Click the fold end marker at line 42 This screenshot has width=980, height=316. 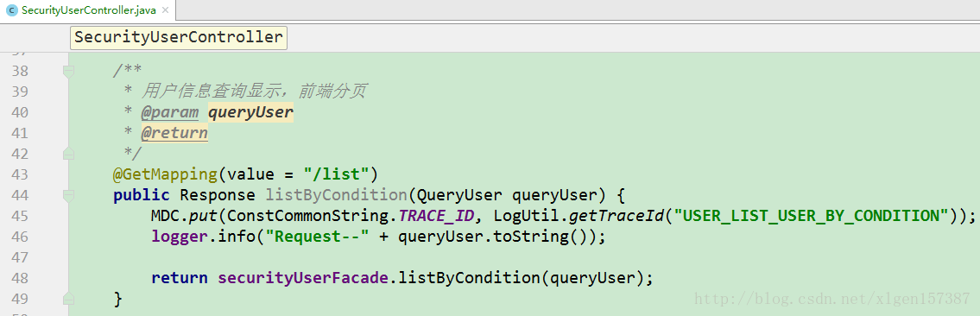tap(69, 154)
